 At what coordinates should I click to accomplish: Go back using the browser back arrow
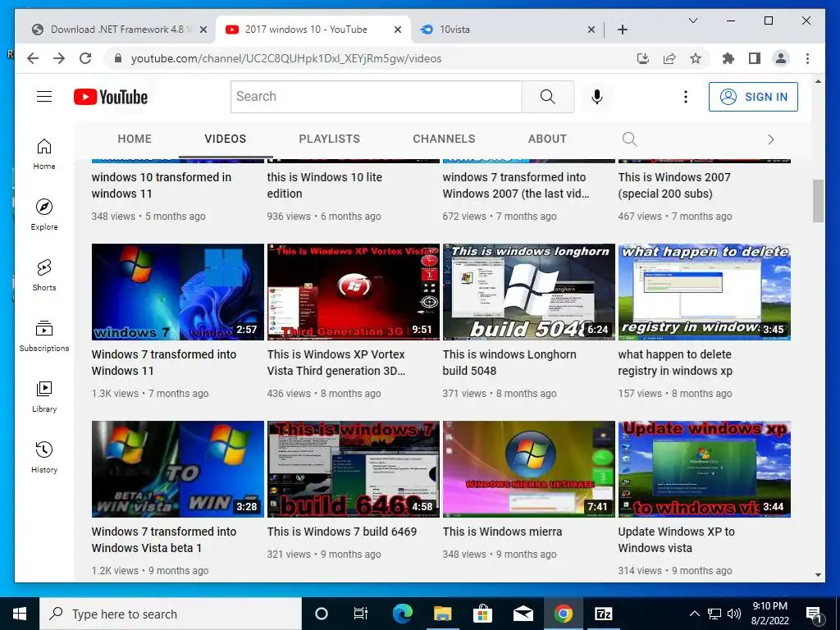[x=33, y=58]
